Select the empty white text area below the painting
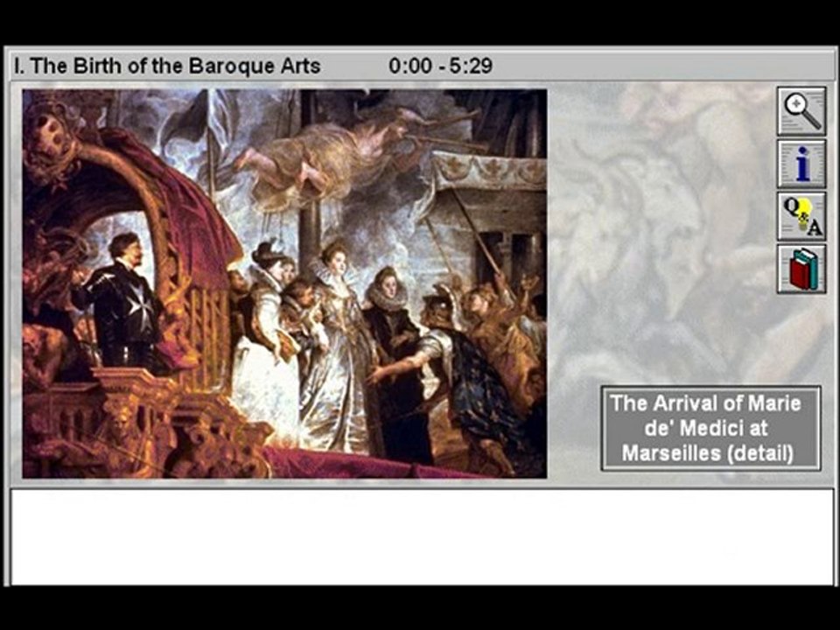 tap(422, 536)
